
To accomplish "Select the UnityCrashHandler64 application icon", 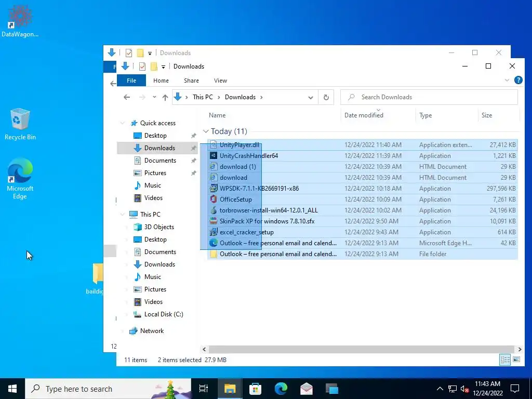I will click(214, 155).
